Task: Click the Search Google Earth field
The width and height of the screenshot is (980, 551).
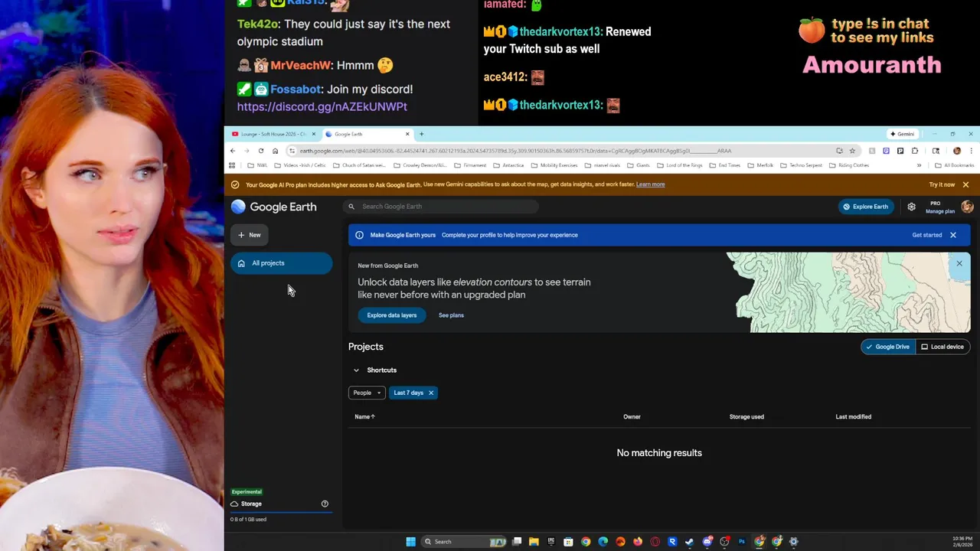Action: point(440,207)
